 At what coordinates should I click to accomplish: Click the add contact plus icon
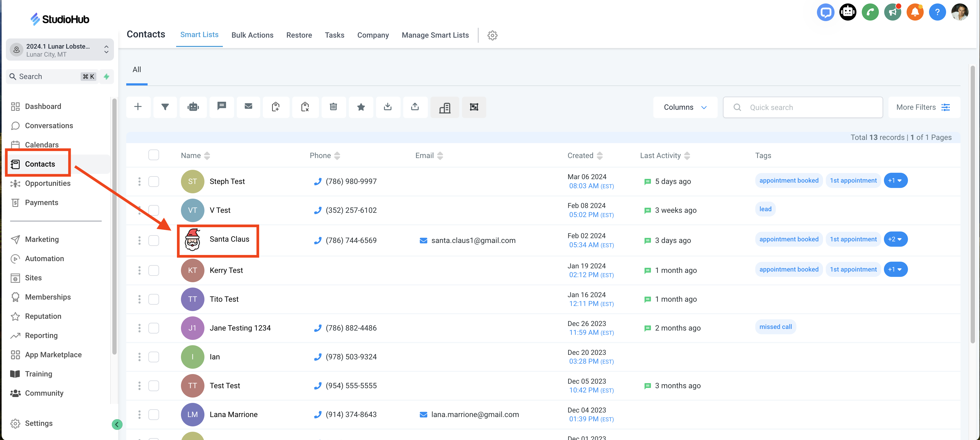coord(138,107)
